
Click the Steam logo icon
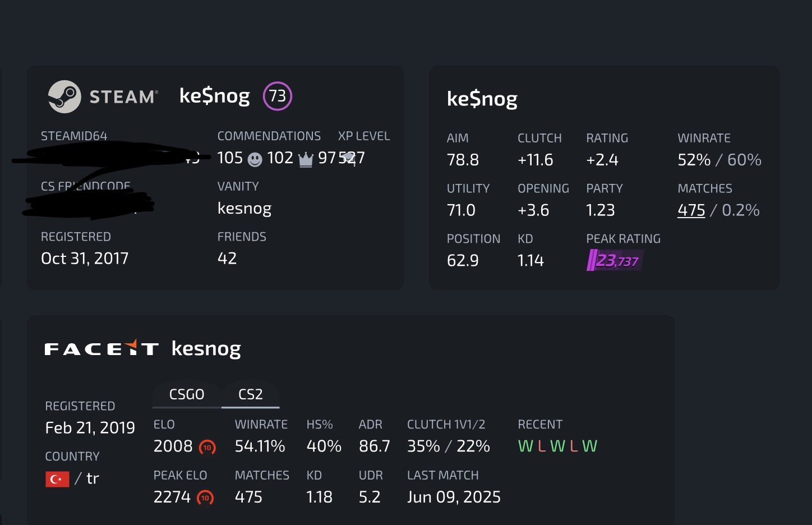[x=64, y=96]
